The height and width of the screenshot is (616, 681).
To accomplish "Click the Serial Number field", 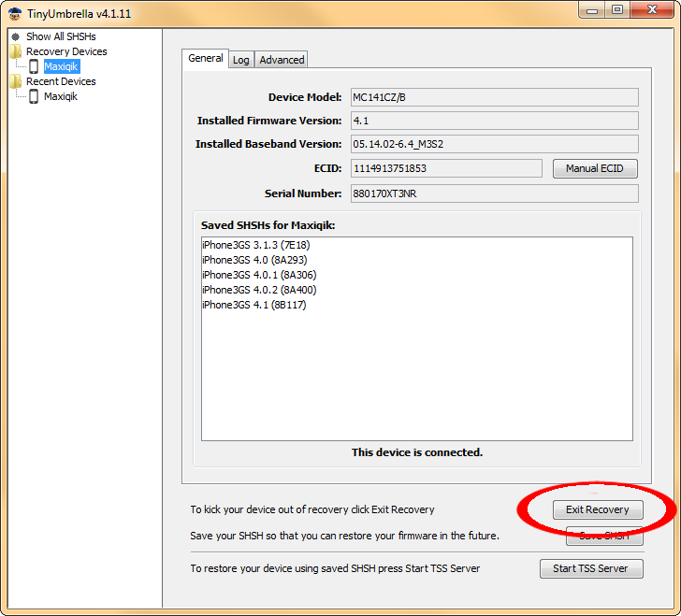I will coord(494,193).
